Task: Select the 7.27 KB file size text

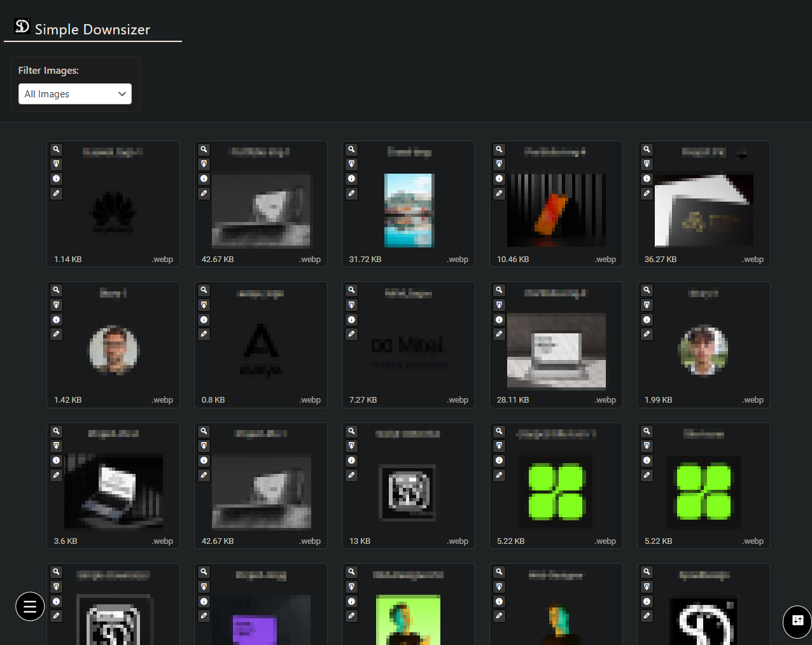Action: coord(363,400)
